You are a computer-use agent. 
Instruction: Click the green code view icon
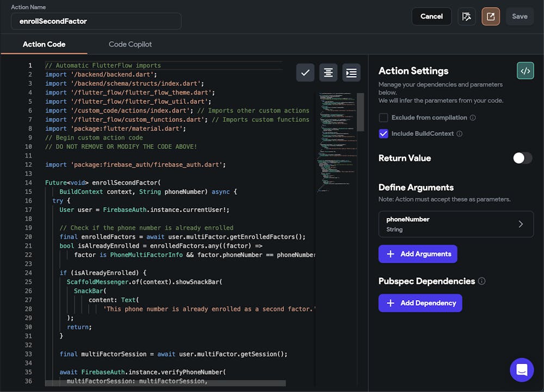click(x=525, y=71)
